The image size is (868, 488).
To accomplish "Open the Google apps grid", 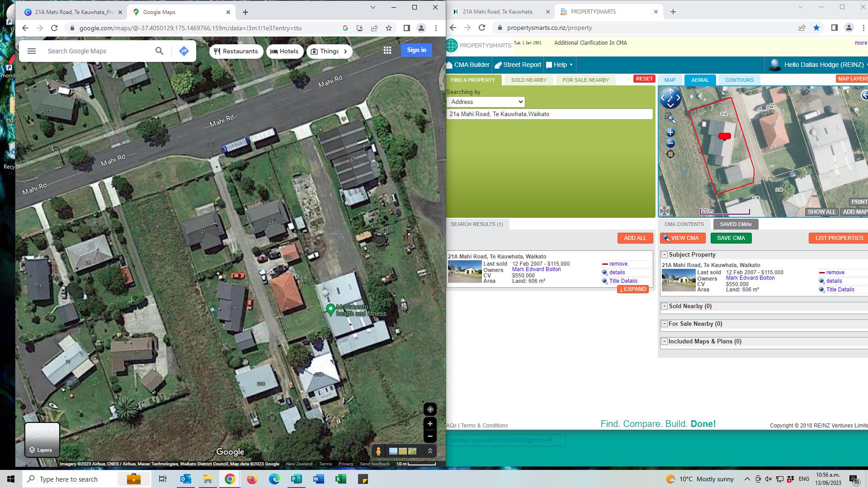I will [387, 51].
